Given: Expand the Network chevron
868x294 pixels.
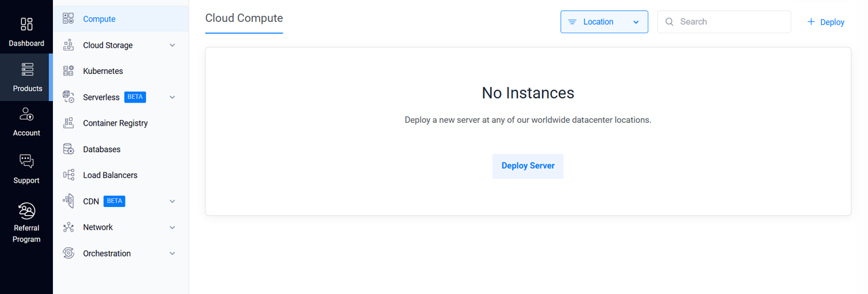Looking at the screenshot, I should 172,227.
